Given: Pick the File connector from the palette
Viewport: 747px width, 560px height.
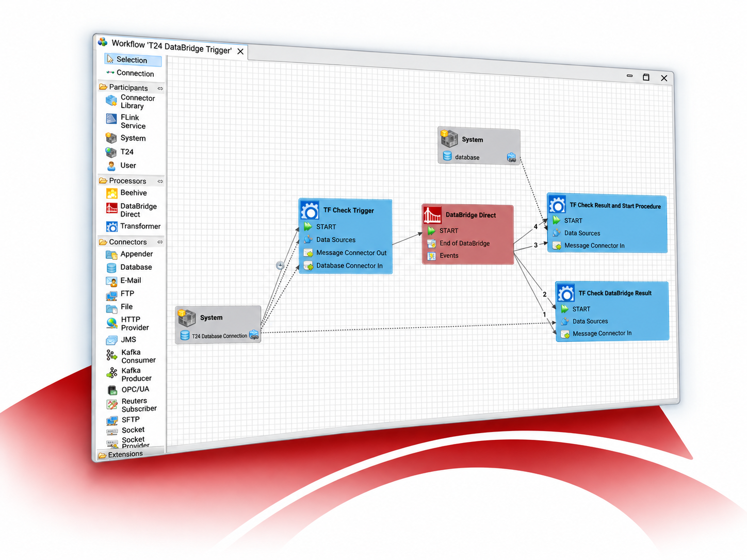Looking at the screenshot, I should point(120,307).
